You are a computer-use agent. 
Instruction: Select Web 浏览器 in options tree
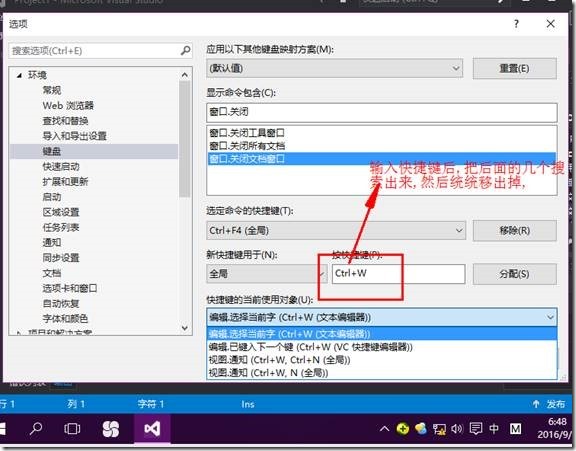click(68, 105)
